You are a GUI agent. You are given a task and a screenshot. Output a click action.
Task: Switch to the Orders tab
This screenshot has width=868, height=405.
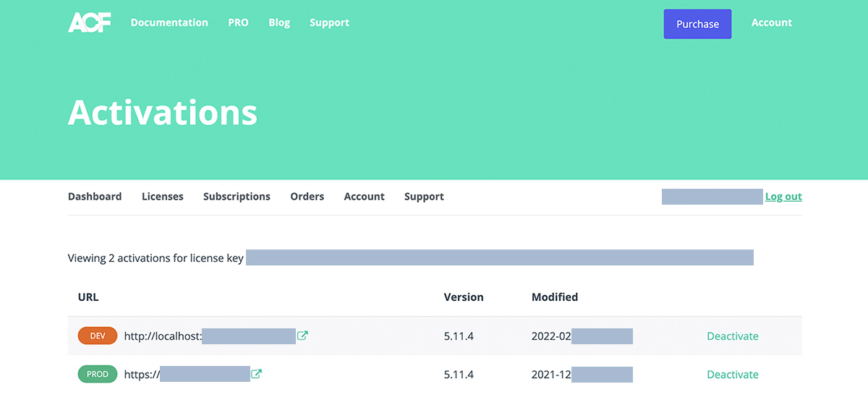pyautogui.click(x=307, y=196)
